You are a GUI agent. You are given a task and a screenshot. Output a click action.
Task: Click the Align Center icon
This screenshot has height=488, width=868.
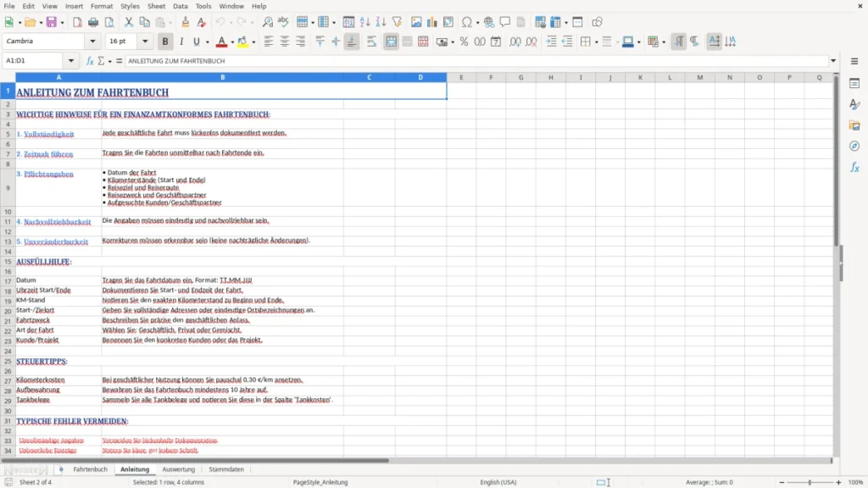[x=285, y=42]
